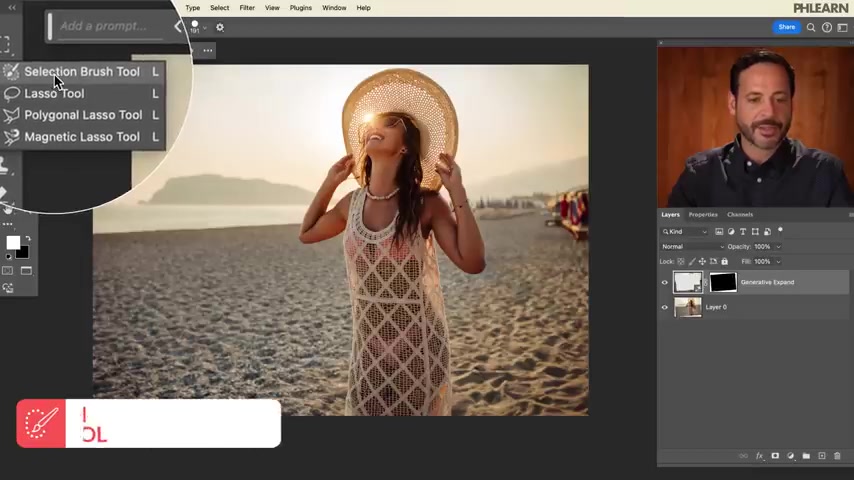This screenshot has width=854, height=480.
Task: Open the Plugins menu
Action: click(301, 8)
